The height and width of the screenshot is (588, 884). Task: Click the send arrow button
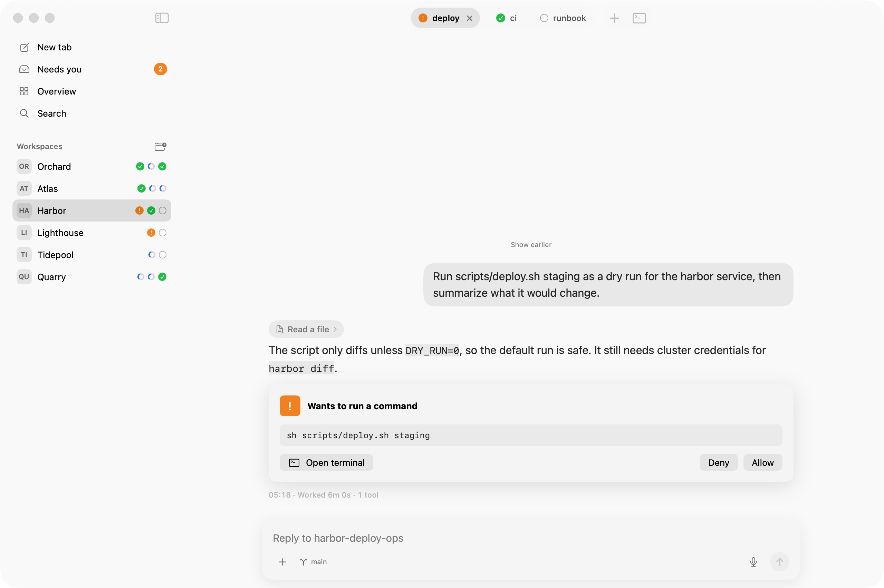pyautogui.click(x=779, y=562)
